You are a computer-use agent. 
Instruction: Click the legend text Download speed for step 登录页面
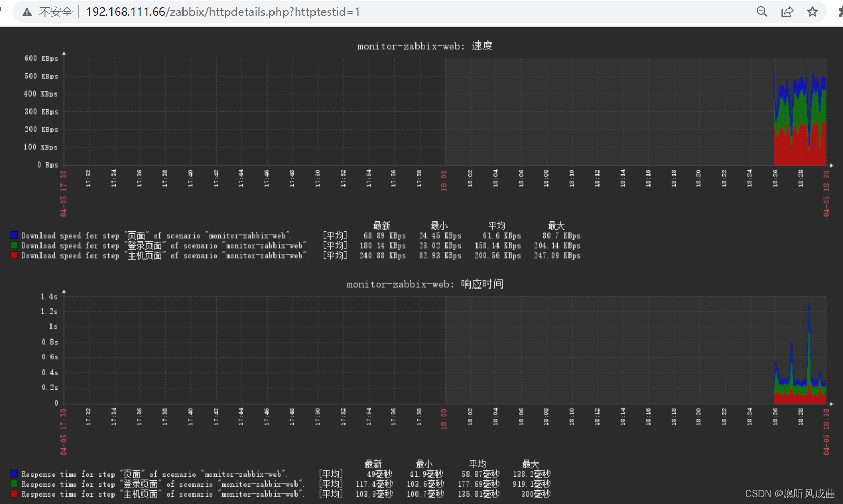(165, 246)
